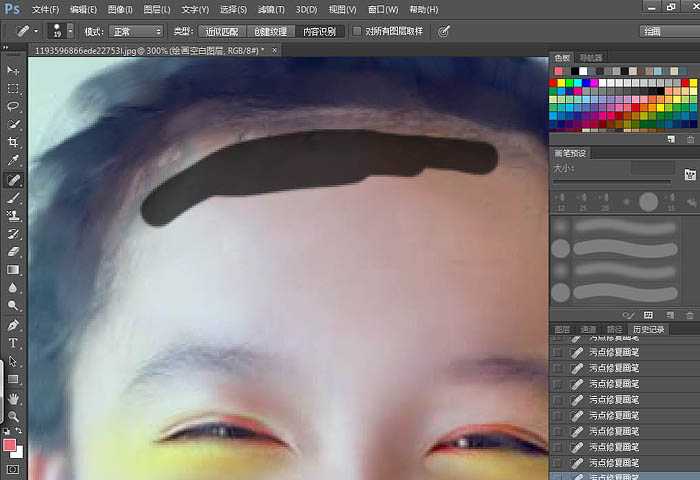Delete swatch trash icon in 色板 panel
The image size is (700, 480).
691,139
